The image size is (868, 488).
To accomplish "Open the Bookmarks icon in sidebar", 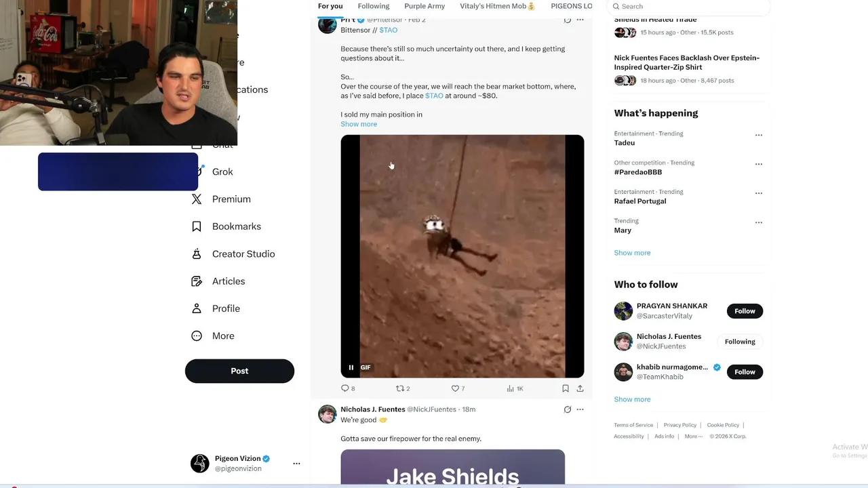I will pyautogui.click(x=197, y=226).
